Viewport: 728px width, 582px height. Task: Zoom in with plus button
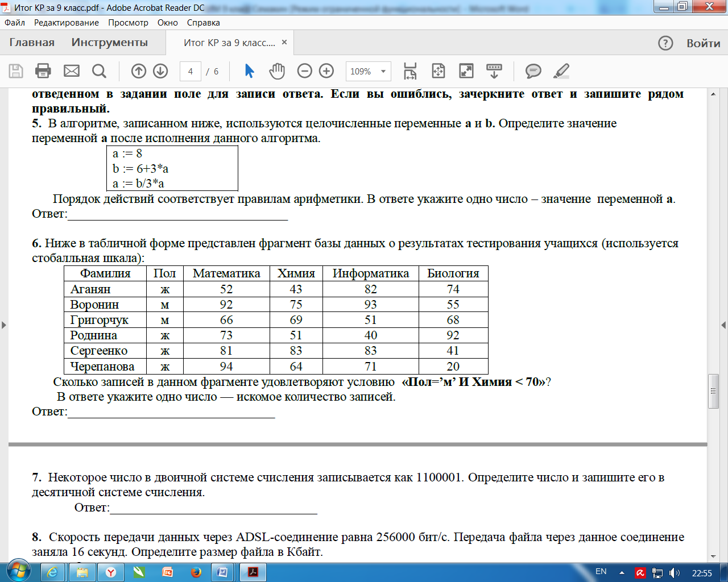[326, 71]
